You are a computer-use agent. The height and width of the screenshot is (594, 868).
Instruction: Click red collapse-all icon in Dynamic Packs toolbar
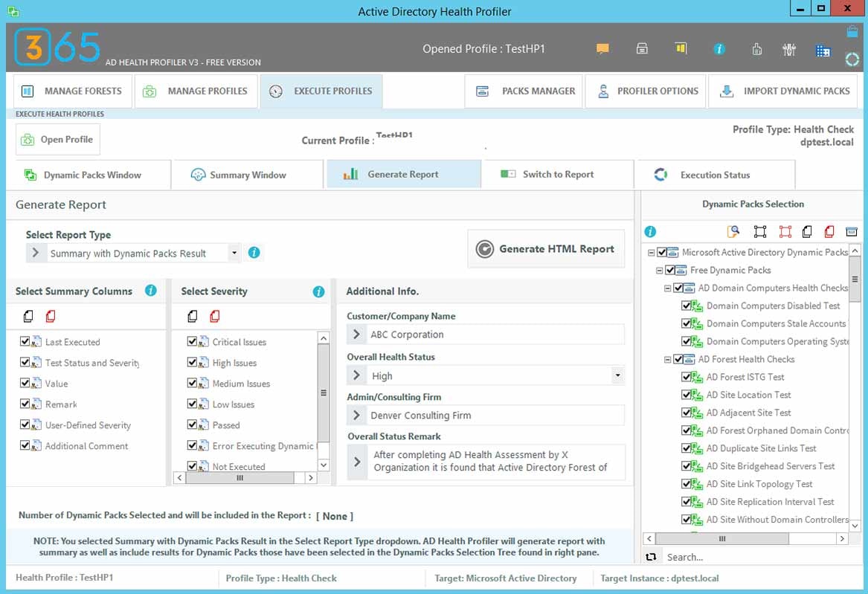(785, 231)
